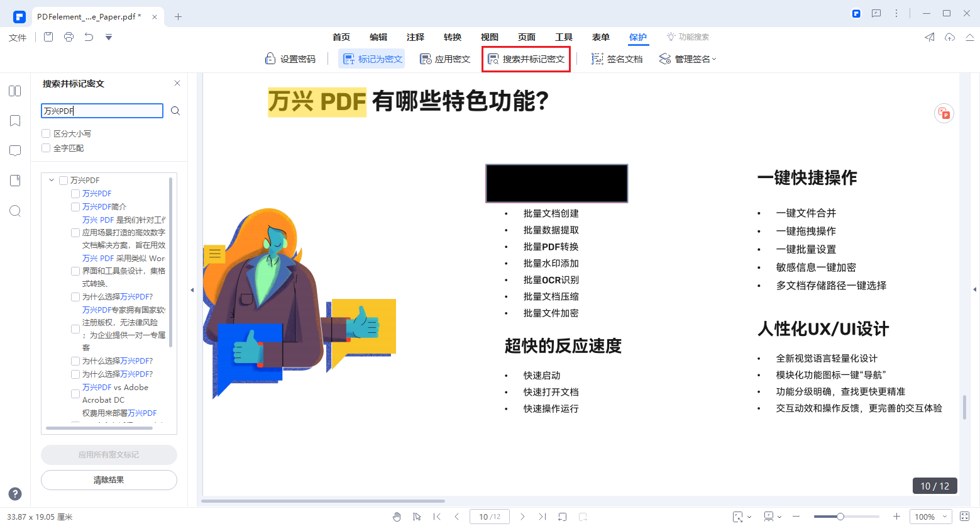This screenshot has width=980, height=526.
Task: Check the top-level 万兴PDF result checkbox
Action: pos(62,179)
